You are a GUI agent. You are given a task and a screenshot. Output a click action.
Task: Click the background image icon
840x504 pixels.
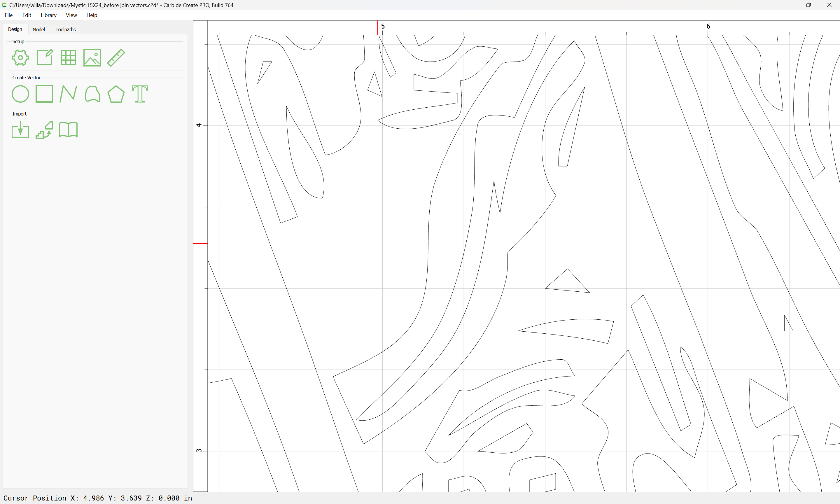[x=92, y=57]
